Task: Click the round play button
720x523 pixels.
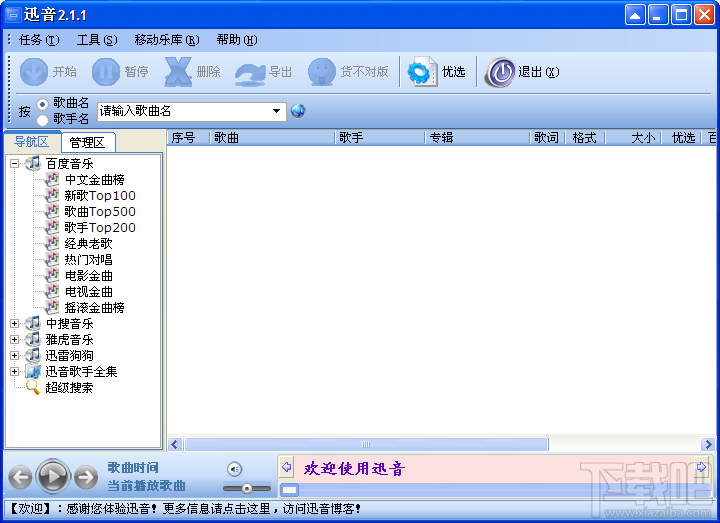Action: point(53,477)
